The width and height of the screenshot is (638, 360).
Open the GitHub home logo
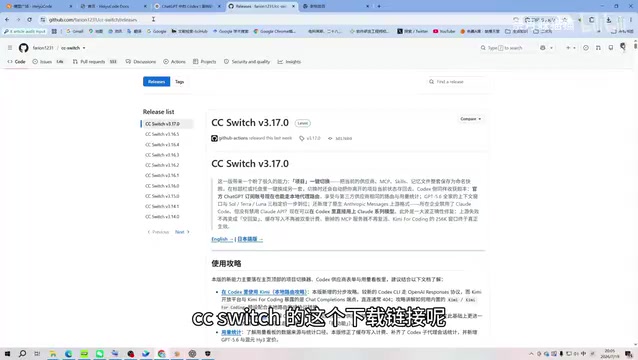pos(24,48)
